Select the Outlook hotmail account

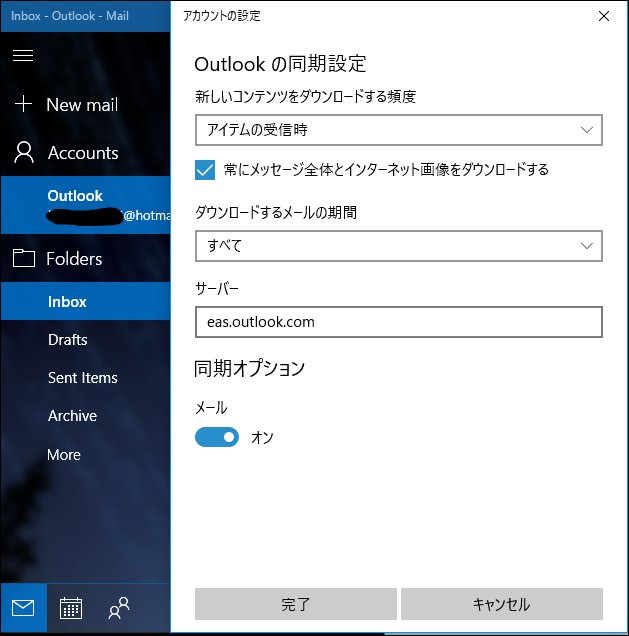coord(86,205)
